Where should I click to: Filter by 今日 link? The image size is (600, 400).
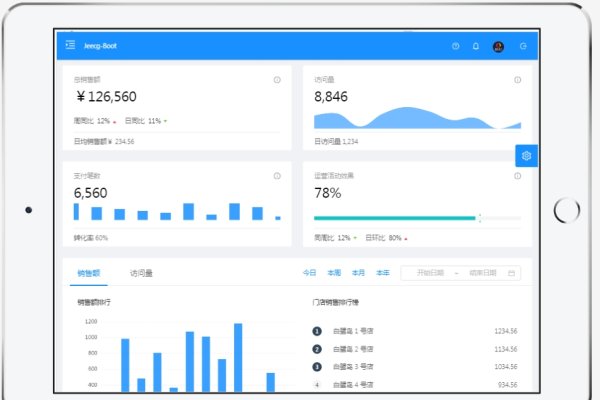[x=310, y=273]
